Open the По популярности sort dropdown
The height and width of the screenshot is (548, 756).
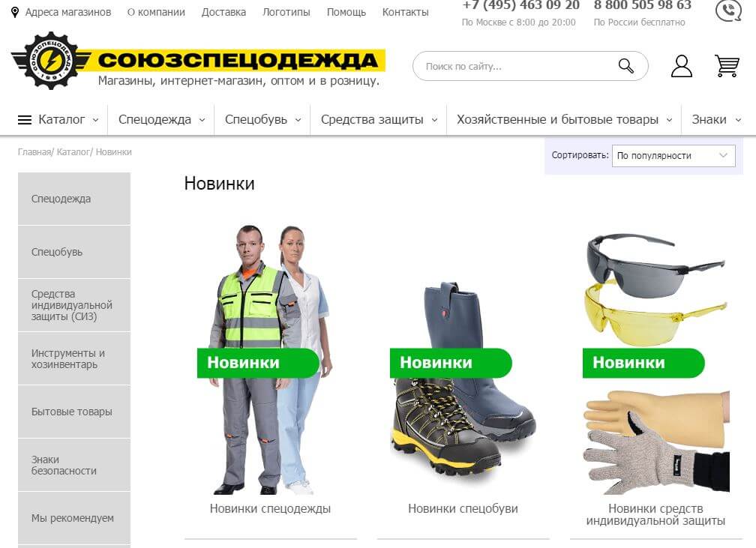(673, 156)
